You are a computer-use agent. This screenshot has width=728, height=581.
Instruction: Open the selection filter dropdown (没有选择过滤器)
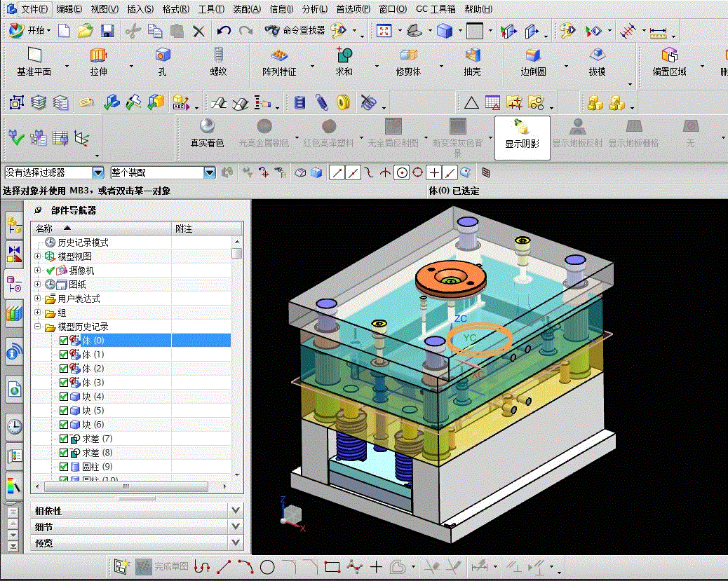[98, 172]
